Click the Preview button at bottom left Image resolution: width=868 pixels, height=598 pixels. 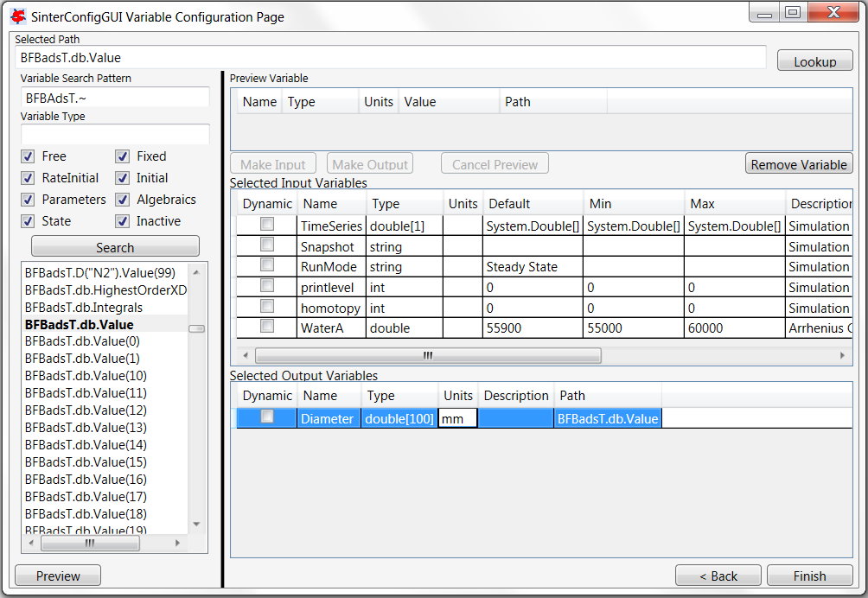point(58,576)
